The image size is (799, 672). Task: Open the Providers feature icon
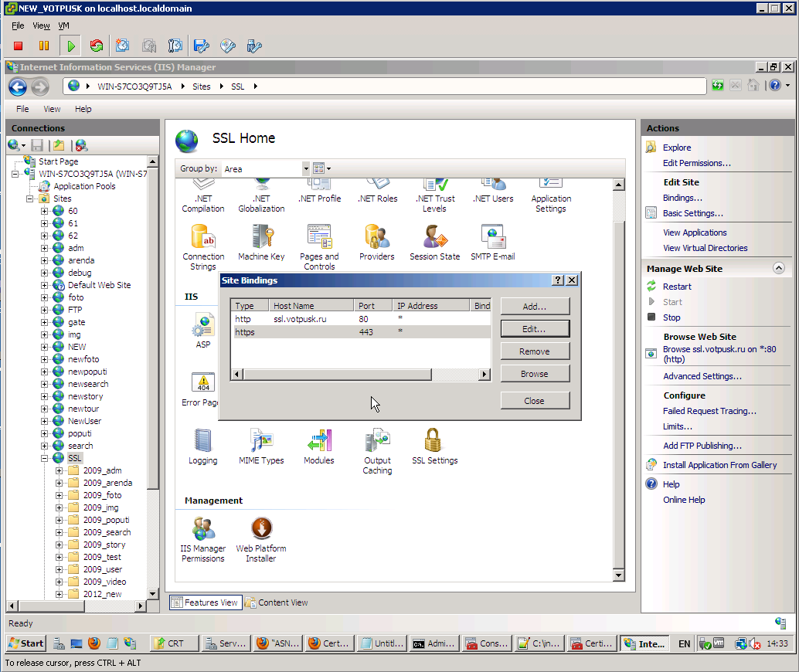click(x=376, y=243)
